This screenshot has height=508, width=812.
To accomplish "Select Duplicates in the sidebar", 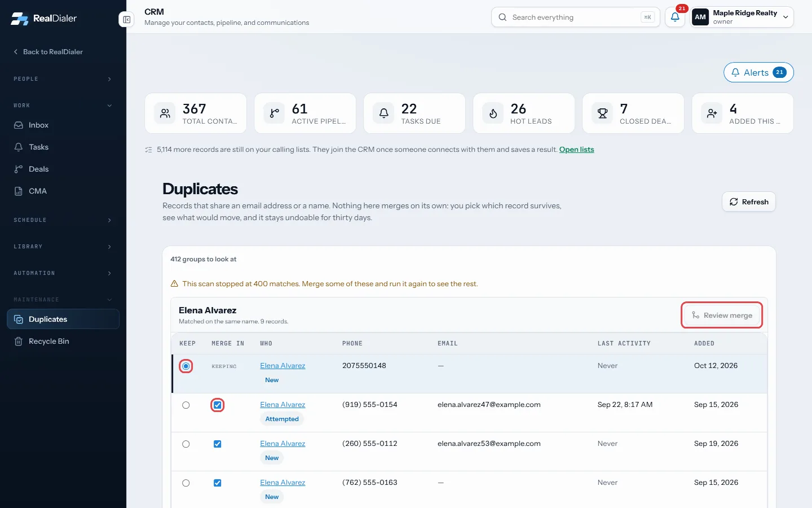I will pos(63,319).
